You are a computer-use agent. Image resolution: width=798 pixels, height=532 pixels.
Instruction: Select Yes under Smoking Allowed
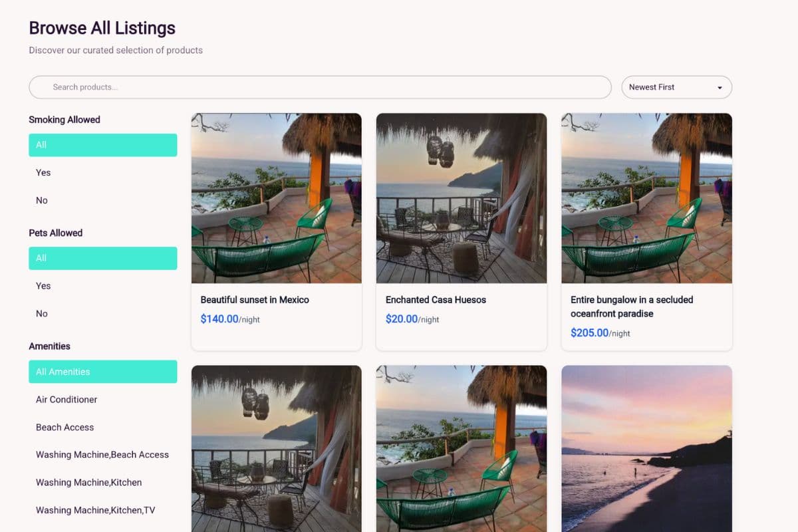(x=43, y=172)
